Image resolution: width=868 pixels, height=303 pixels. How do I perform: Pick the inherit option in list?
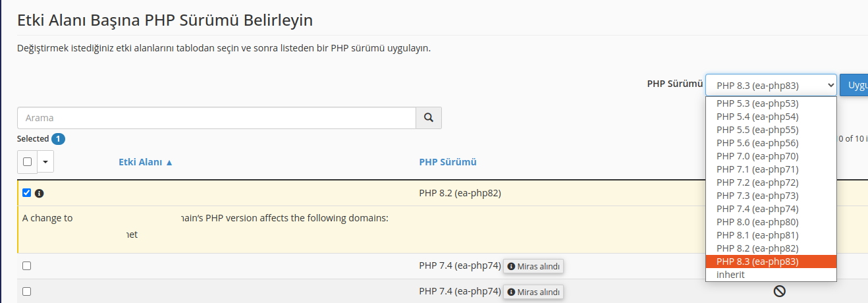point(730,275)
